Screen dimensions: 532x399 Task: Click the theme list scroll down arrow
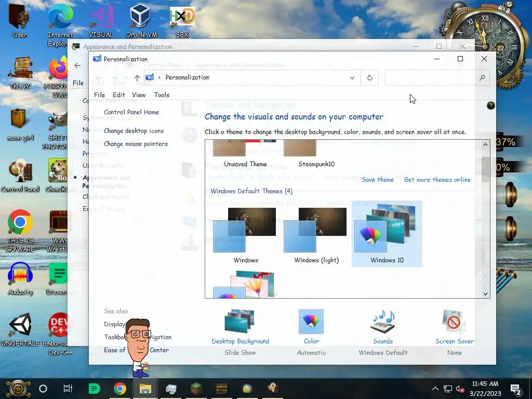486,294
